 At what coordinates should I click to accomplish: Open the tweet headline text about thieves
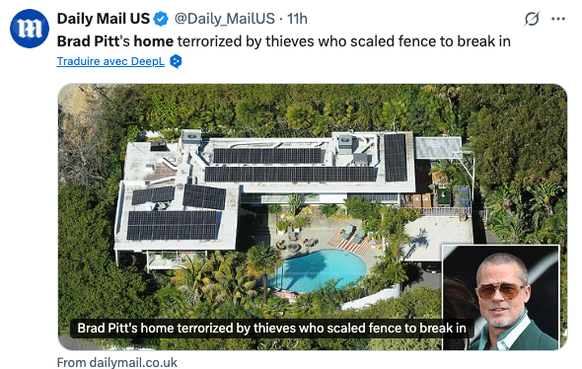284,41
